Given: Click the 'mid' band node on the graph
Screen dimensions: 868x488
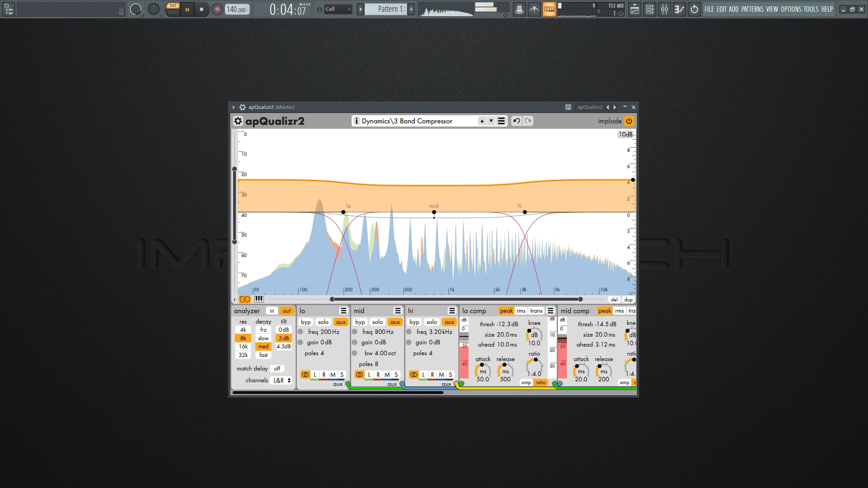Looking at the screenshot, I should tap(434, 212).
